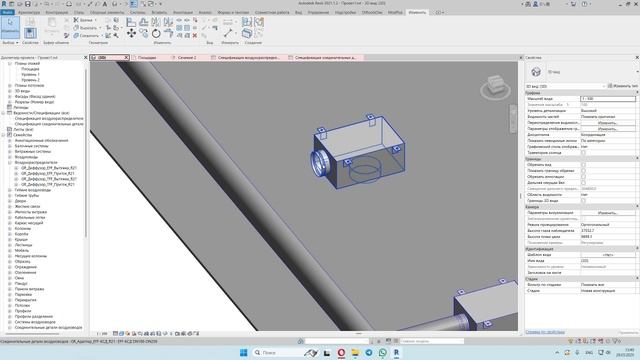This screenshot has height=360, width=640.
Task: Open Telegram from the taskbar
Action: pyautogui.click(x=369, y=352)
